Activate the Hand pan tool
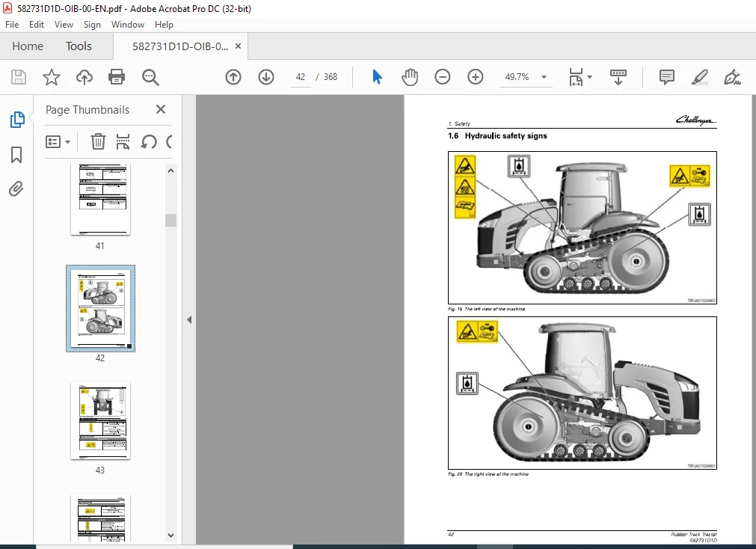756x549 pixels. point(409,77)
